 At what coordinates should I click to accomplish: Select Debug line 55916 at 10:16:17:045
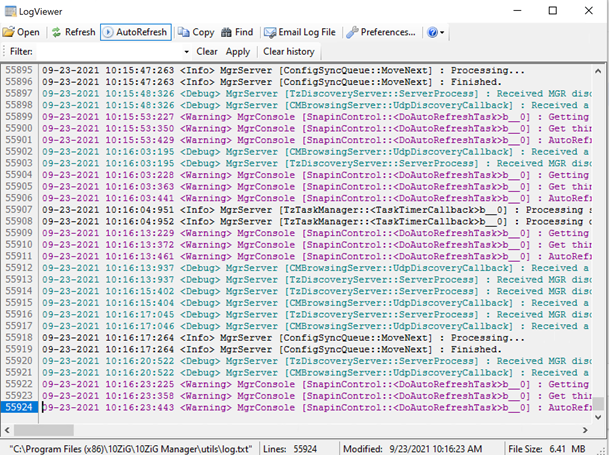click(x=317, y=314)
